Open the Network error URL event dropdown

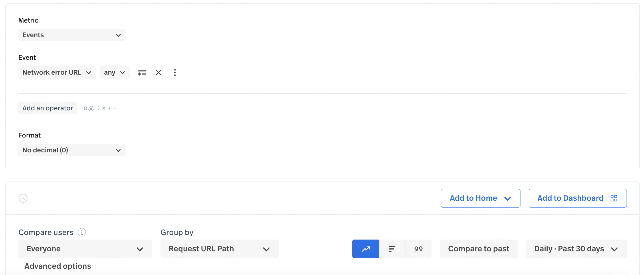[x=57, y=73]
